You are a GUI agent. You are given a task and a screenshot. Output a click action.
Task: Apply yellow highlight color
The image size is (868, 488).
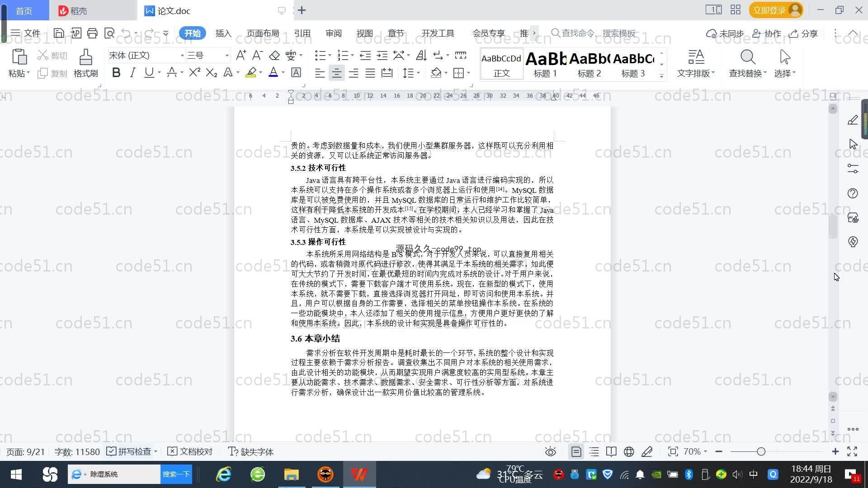tap(251, 72)
